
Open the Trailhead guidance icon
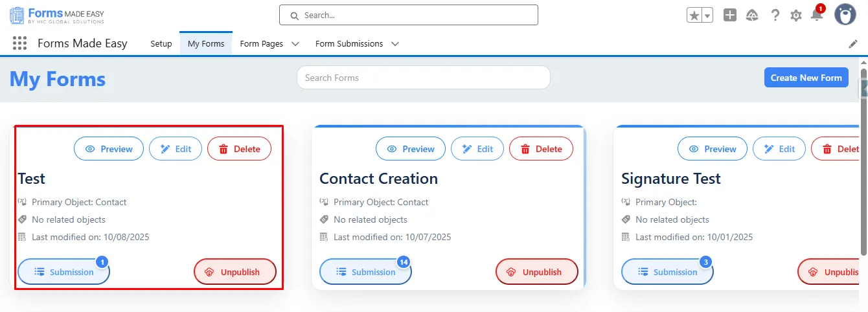coord(752,16)
